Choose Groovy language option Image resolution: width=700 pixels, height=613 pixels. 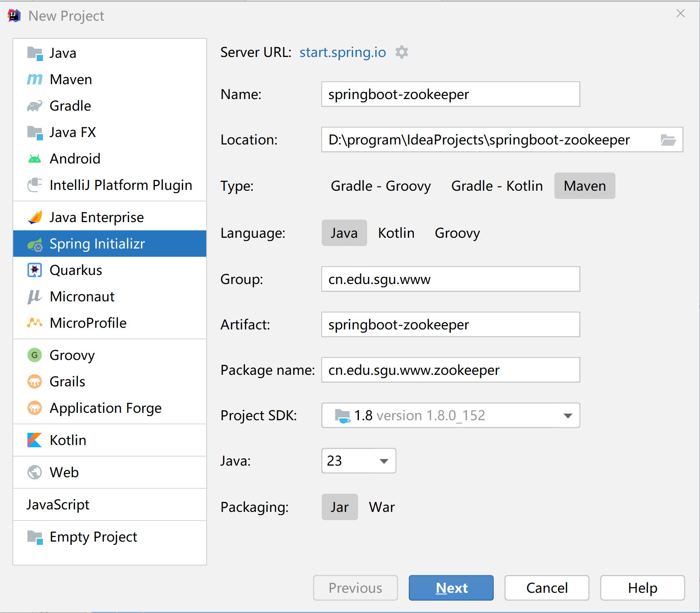(x=457, y=233)
